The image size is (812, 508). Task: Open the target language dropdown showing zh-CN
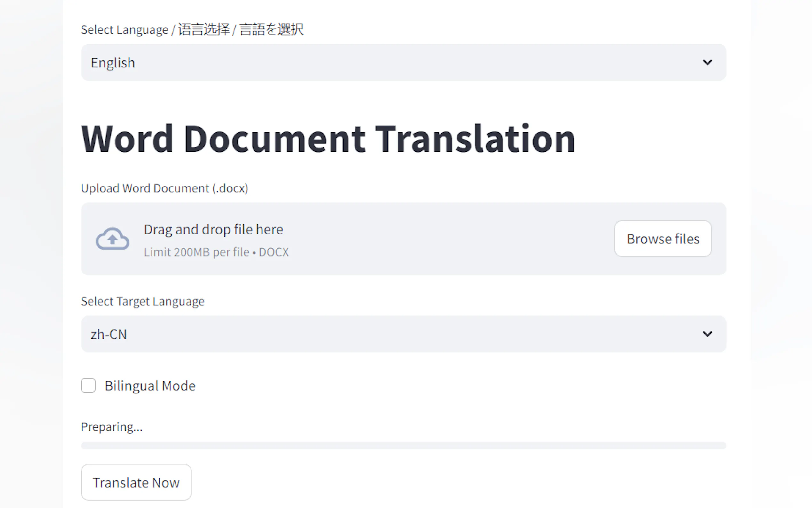point(403,334)
